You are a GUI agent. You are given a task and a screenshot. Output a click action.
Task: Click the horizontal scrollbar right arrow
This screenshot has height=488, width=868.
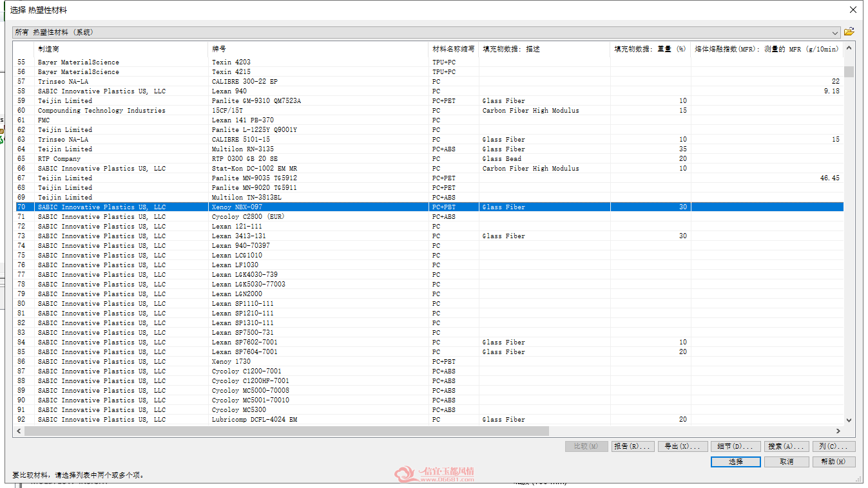coord(838,431)
